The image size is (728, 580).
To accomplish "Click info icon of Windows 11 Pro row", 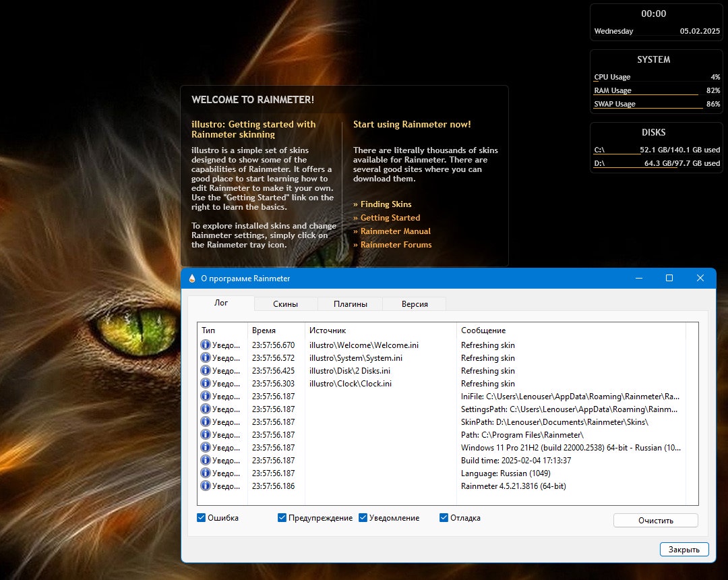I will 205,448.
